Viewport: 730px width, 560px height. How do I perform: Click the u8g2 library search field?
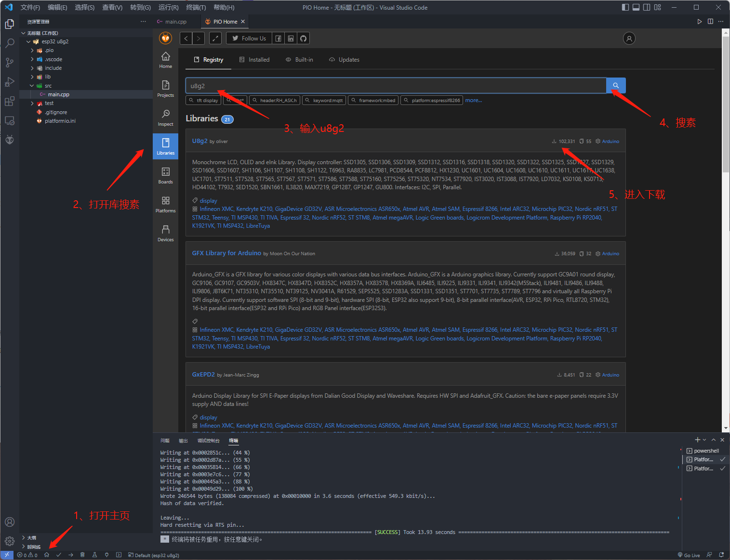(395, 86)
